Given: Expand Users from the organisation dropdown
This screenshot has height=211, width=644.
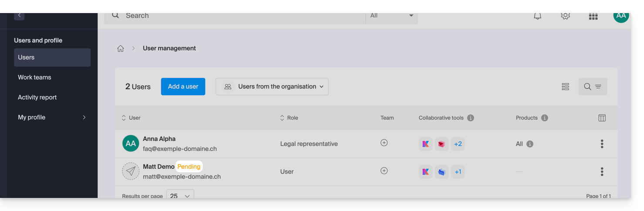Looking at the screenshot, I should pyautogui.click(x=272, y=87).
